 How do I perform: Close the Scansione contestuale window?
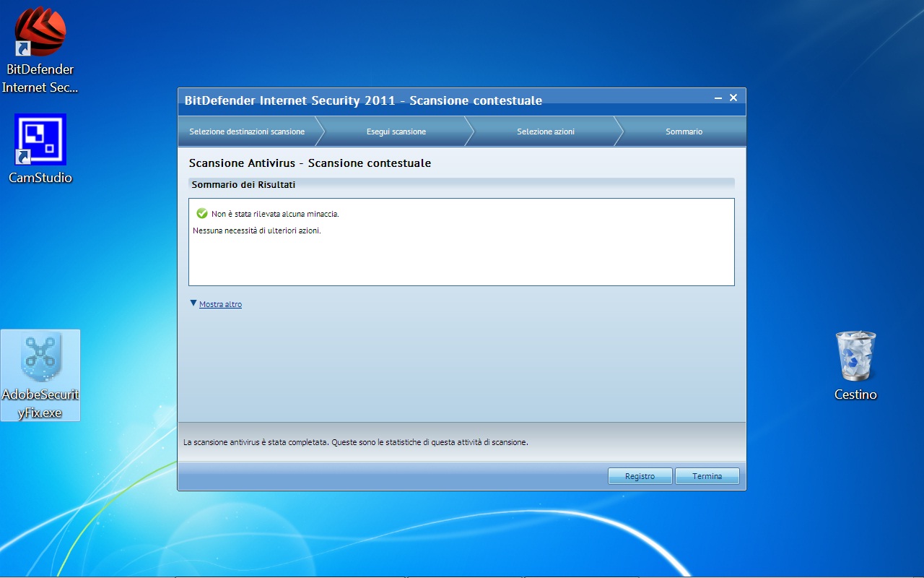[733, 98]
